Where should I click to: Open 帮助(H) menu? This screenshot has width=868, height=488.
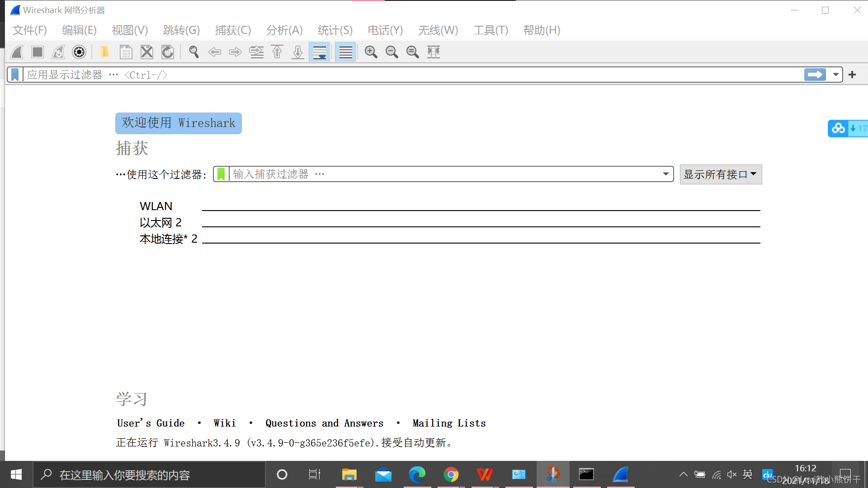point(542,30)
